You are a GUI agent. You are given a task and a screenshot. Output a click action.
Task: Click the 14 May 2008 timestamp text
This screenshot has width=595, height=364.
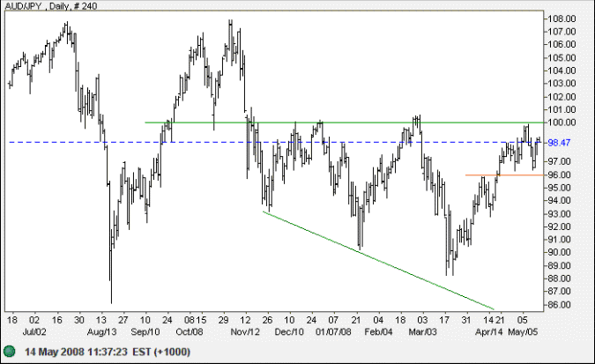(108, 352)
